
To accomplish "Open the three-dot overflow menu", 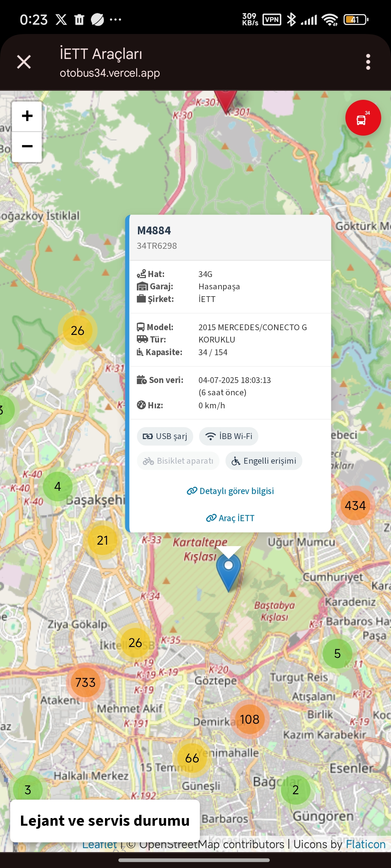I will tap(368, 62).
